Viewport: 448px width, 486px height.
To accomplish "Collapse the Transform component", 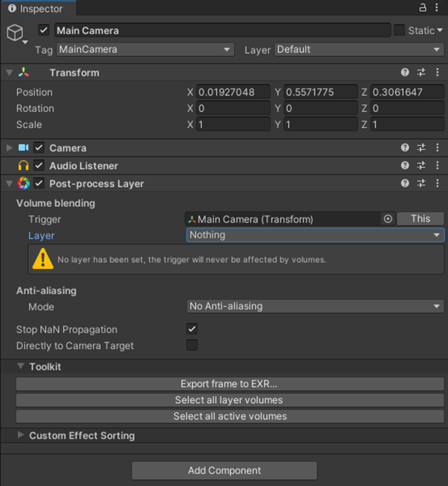I will click(x=9, y=73).
